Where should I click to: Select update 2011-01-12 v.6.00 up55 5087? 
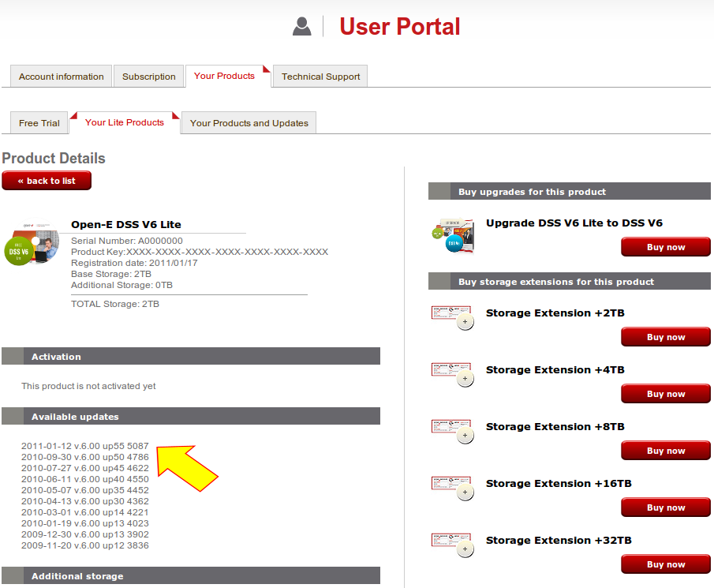(x=84, y=446)
